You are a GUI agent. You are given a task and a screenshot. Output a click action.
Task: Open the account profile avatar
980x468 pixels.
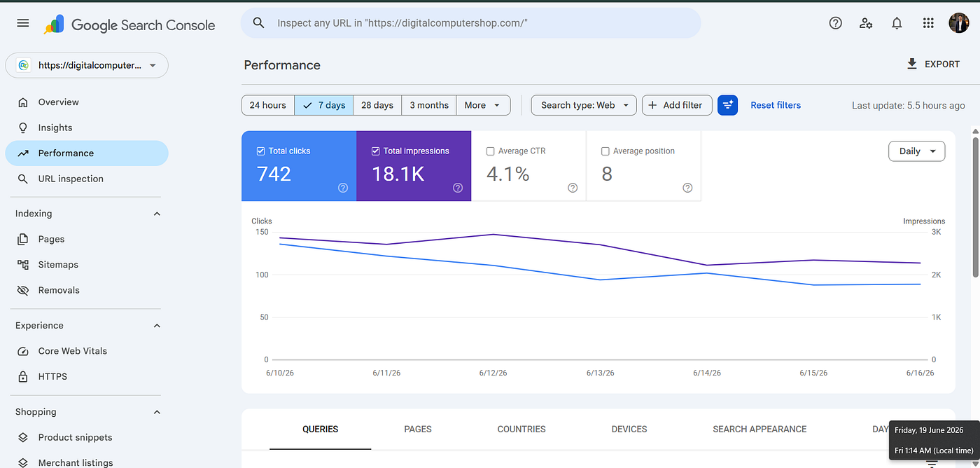pos(958,23)
